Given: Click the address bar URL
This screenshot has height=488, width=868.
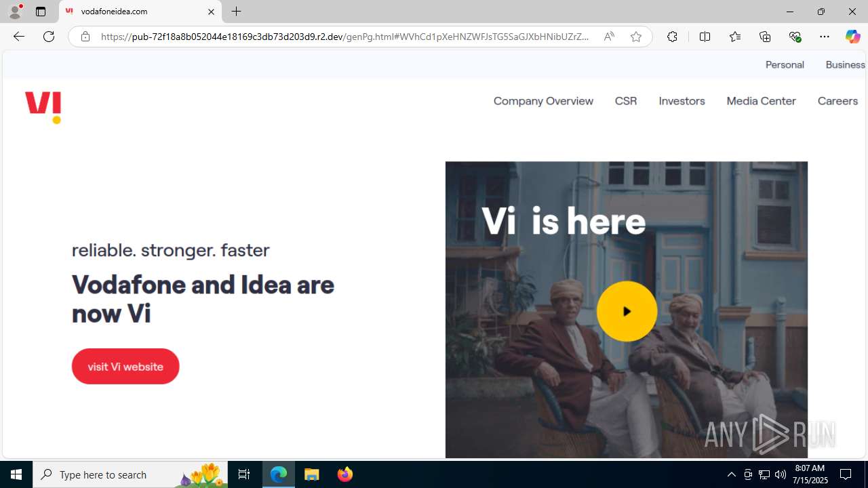Looking at the screenshot, I should point(344,37).
